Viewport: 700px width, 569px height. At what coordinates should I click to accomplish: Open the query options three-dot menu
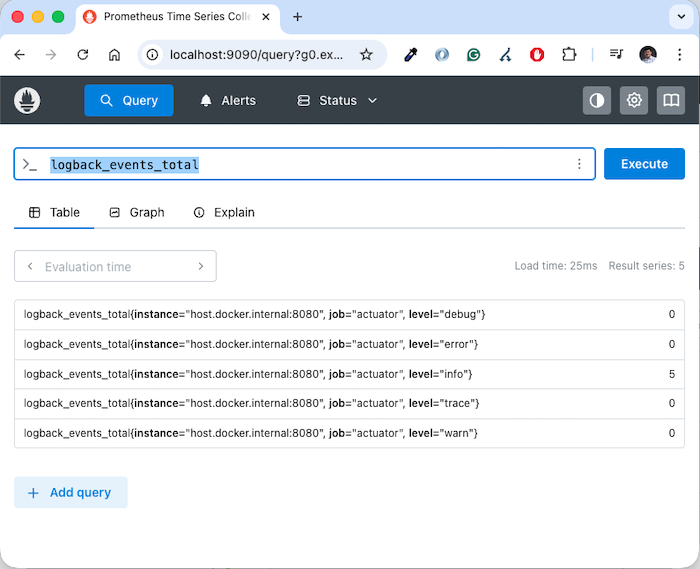(579, 164)
